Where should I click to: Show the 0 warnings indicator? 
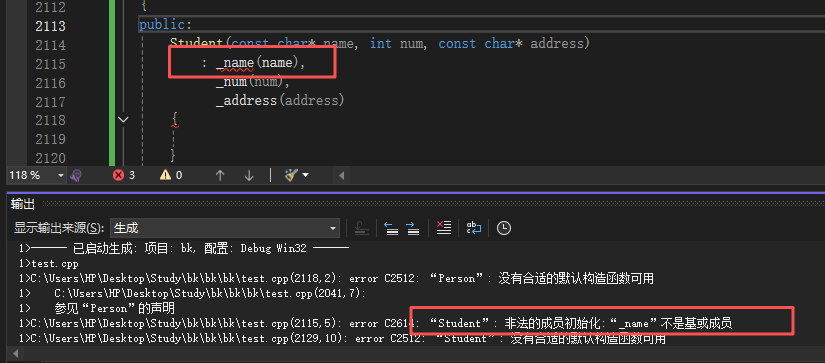point(171,175)
